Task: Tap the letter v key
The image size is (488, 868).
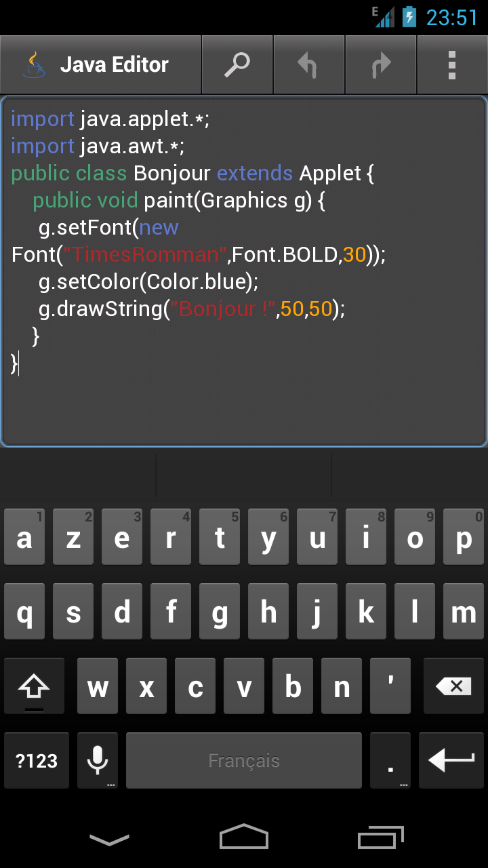Action: pos(244,686)
